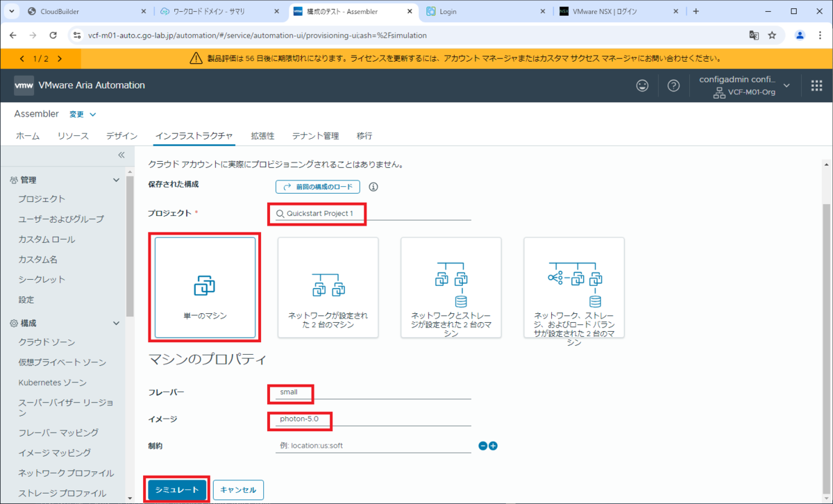Close the CloudBuilder browser tab
The width and height of the screenshot is (833, 504).
(x=143, y=11)
